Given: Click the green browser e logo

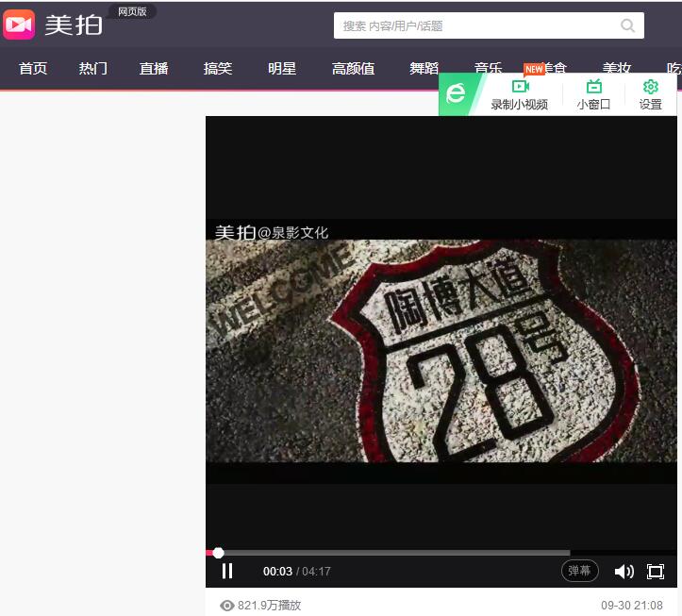Looking at the screenshot, I should click(x=457, y=93).
